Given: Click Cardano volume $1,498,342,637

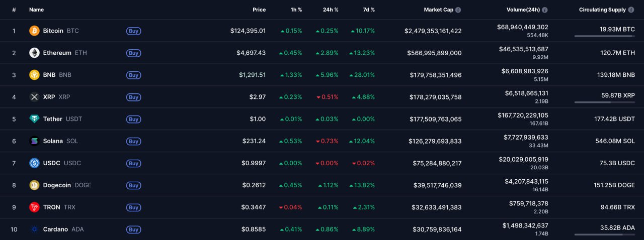Looking at the screenshot, I should click(525, 225).
